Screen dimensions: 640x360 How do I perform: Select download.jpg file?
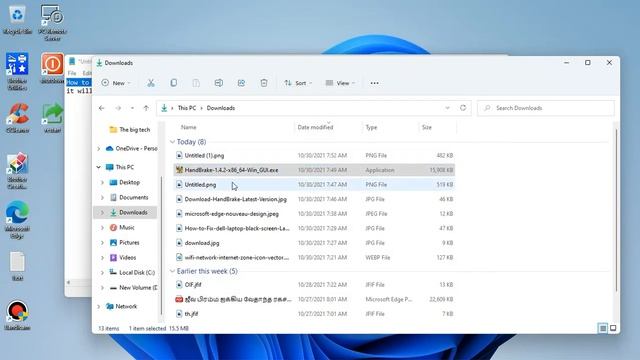pos(314,243)
